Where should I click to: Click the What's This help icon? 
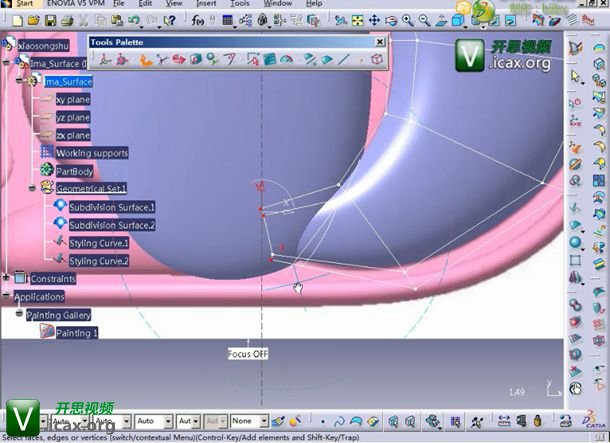170,20
